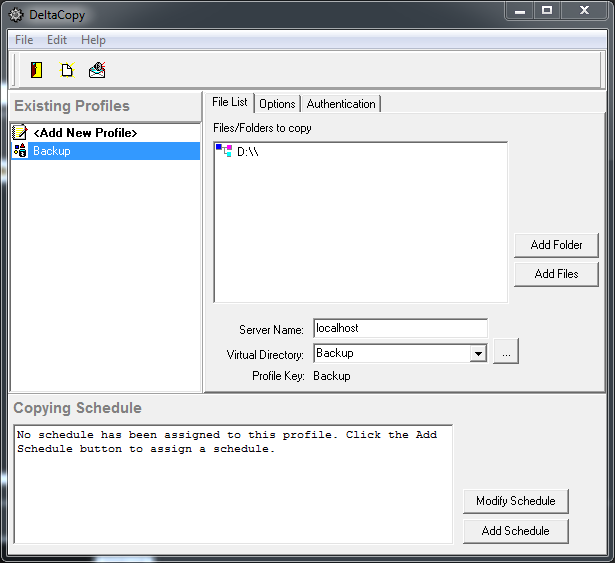This screenshot has width=615, height=563.
Task: Click the exit door toolbar icon
Action: pyautogui.click(x=37, y=70)
